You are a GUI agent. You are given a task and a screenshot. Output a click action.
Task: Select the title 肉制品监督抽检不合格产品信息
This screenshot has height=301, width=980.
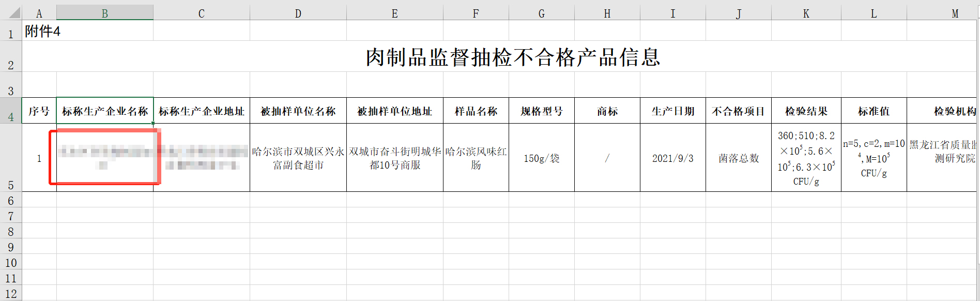pos(513,57)
